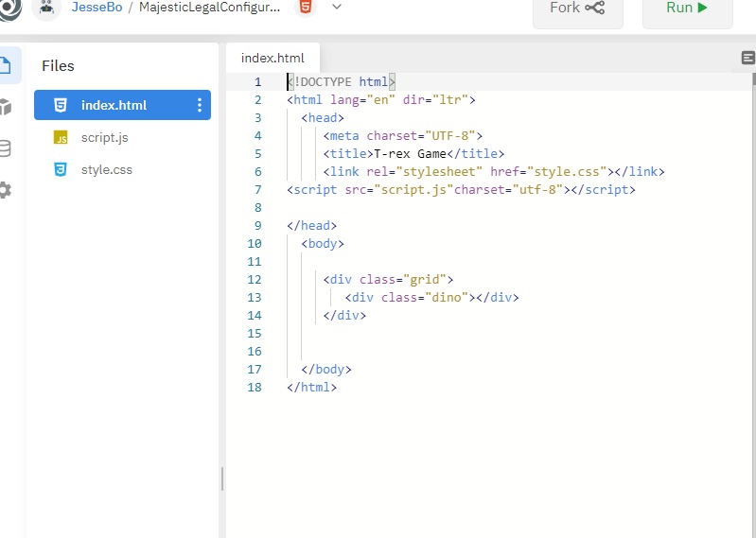The width and height of the screenshot is (756, 538).
Task: Click line number 18 in gutter
Action: pyautogui.click(x=255, y=388)
